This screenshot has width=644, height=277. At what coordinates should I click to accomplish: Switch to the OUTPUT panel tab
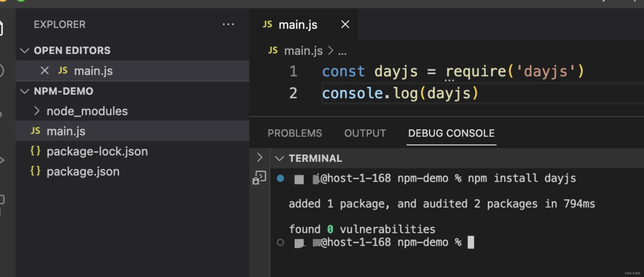click(x=365, y=133)
